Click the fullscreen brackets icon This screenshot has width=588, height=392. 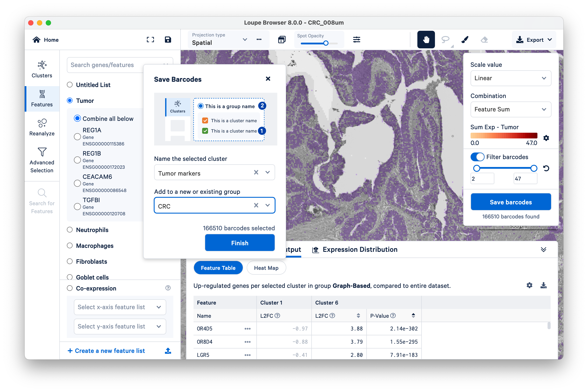(x=150, y=40)
